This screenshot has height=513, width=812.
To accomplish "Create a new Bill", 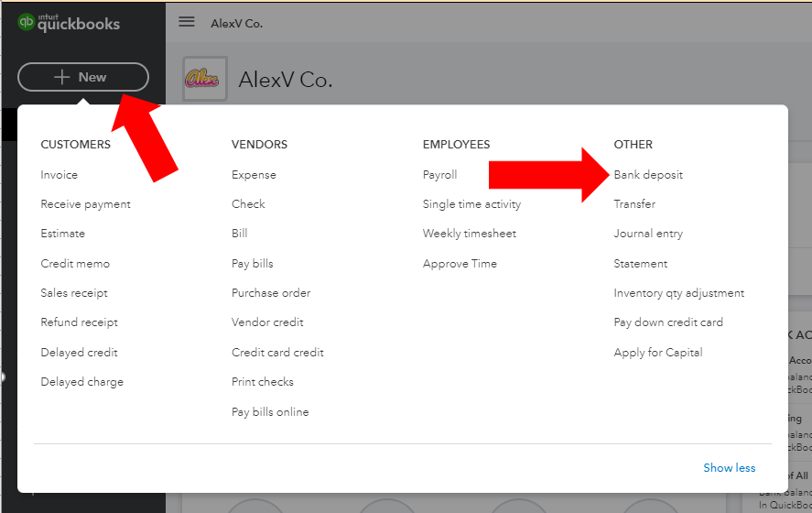I will tap(239, 234).
